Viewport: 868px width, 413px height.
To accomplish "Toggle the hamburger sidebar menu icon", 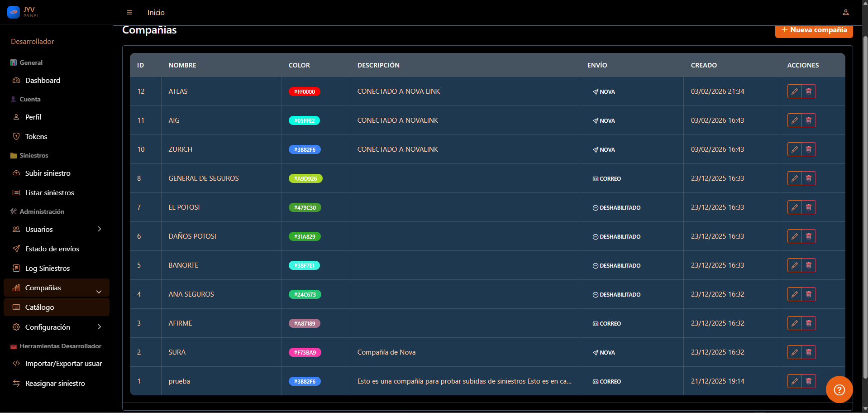I will 129,12.
